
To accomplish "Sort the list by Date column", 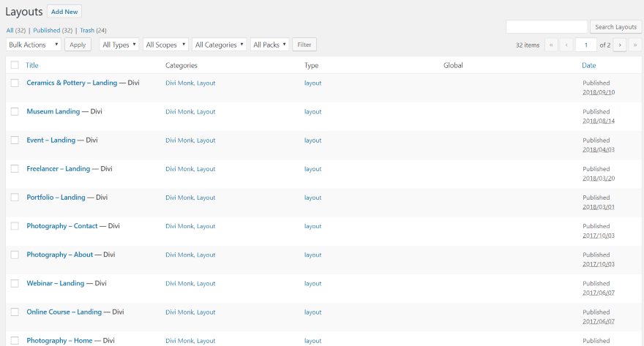I will [x=589, y=66].
